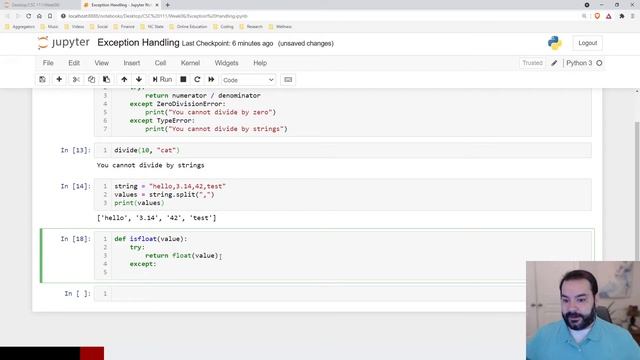Viewport: 640px width, 360px height.
Task: Click the Python logo icon
Action: point(555,43)
